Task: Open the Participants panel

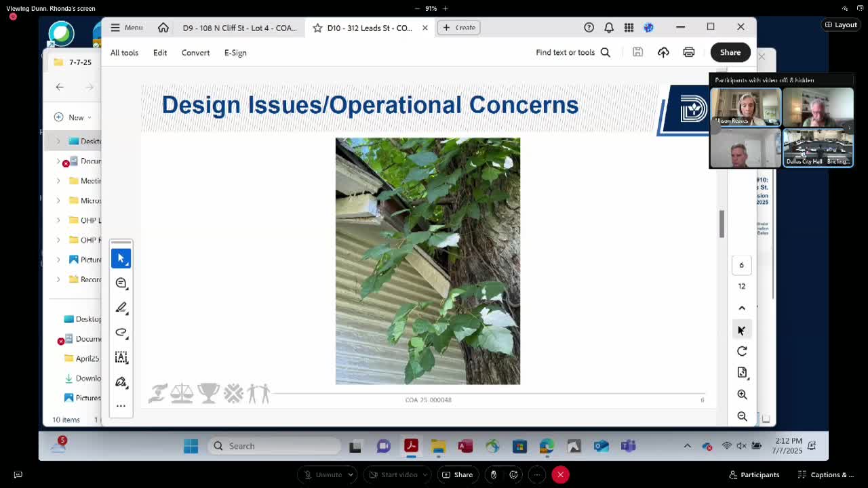Action: (x=754, y=474)
